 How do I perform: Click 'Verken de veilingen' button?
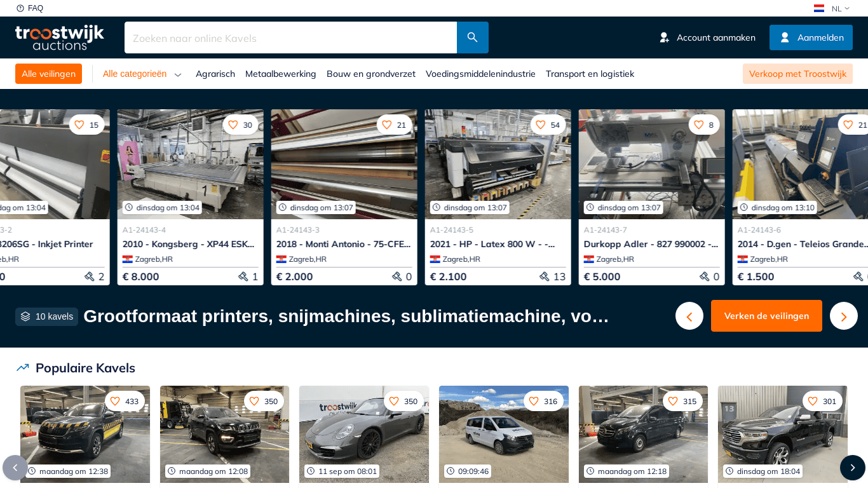766,316
